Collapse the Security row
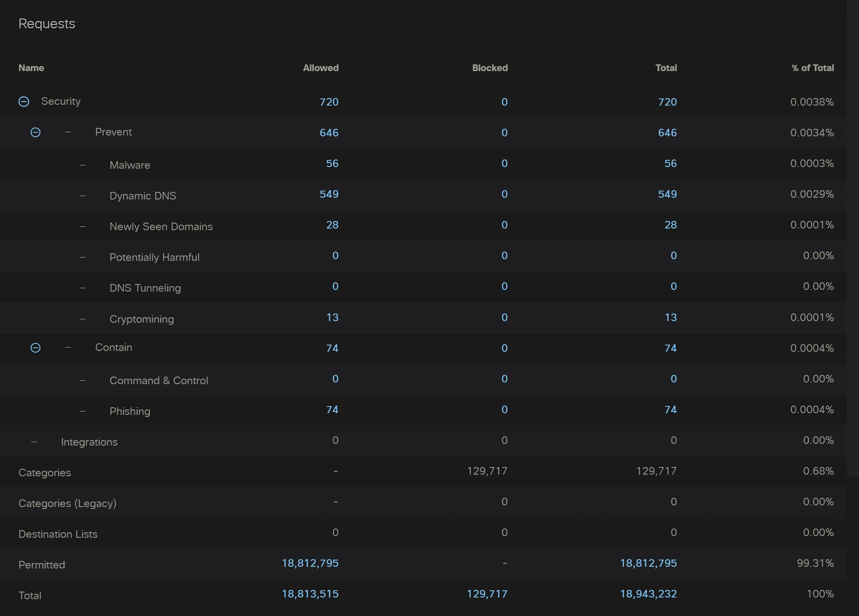This screenshot has height=616, width=859. pos(24,101)
